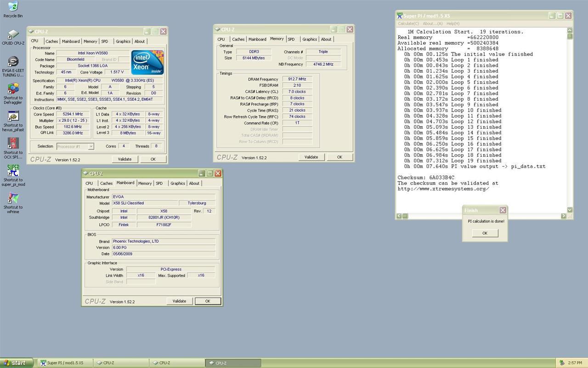Click the Intel Xeon inside logo
Viewport: 588px width, 368px height.
pyautogui.click(x=147, y=62)
